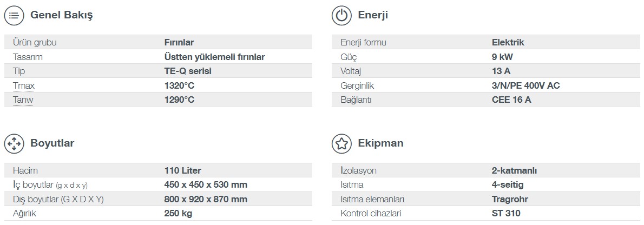Click the Ekipman section heading

[x=380, y=144]
